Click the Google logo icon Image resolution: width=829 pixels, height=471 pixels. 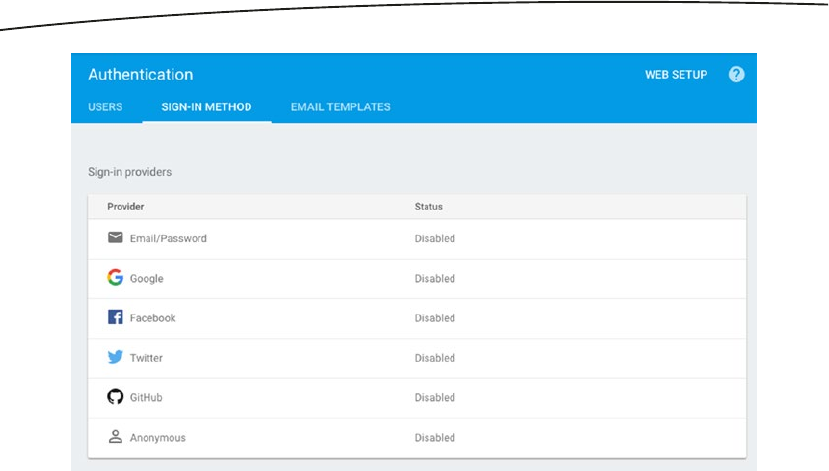115,278
